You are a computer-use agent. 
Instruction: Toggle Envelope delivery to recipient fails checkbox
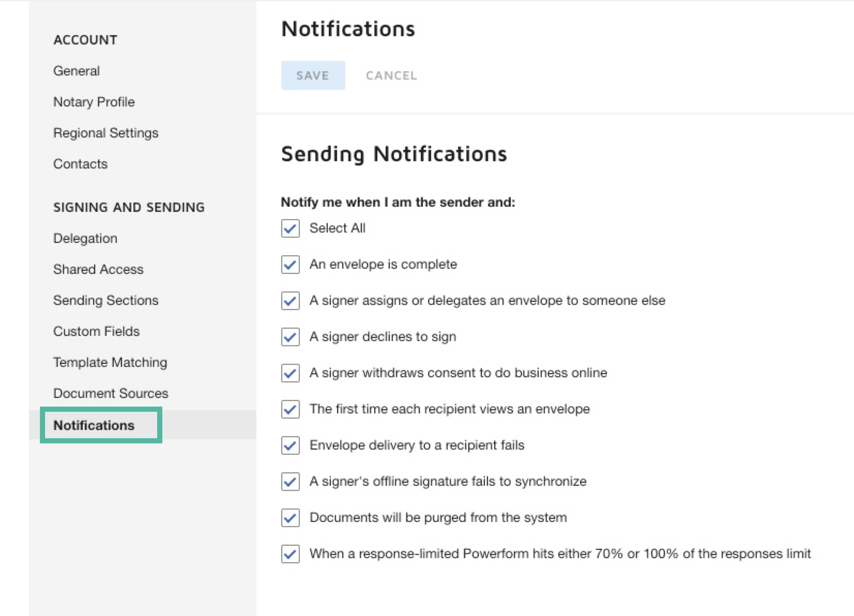click(x=291, y=445)
